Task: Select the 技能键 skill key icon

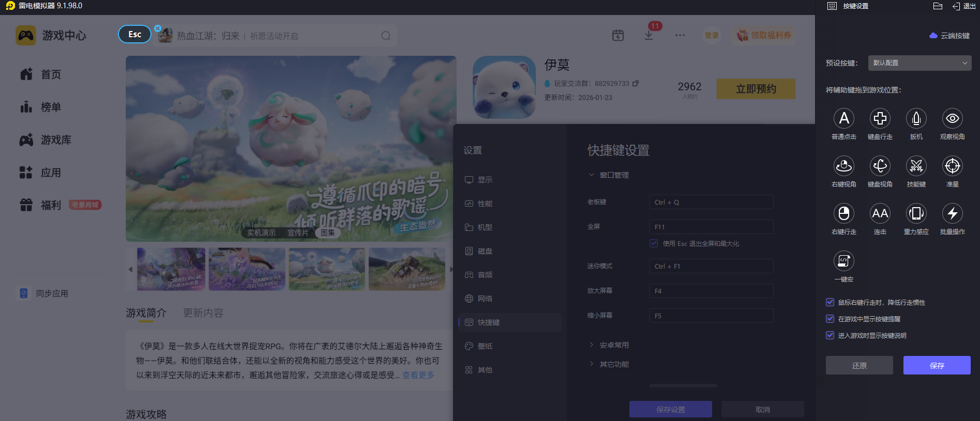Action: (916, 166)
